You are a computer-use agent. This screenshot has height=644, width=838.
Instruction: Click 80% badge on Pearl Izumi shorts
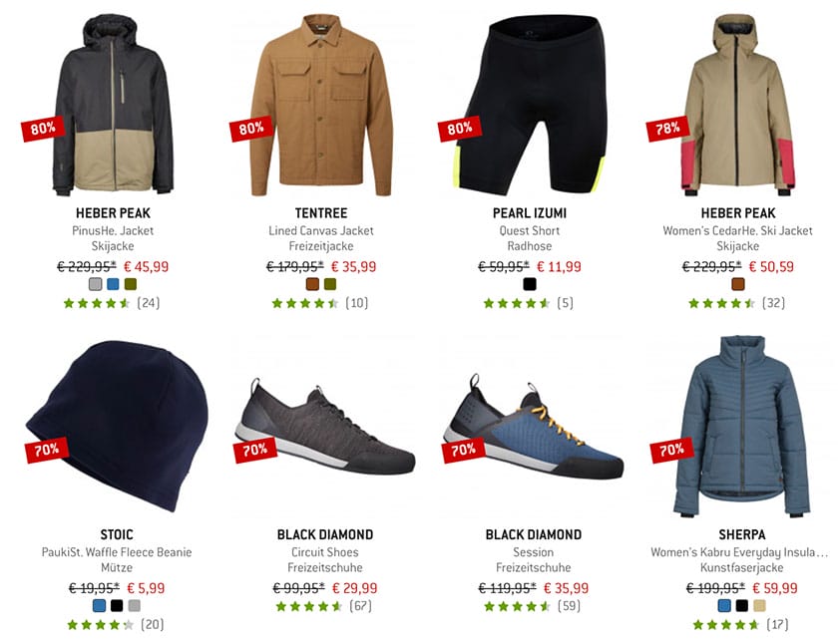pos(460,129)
